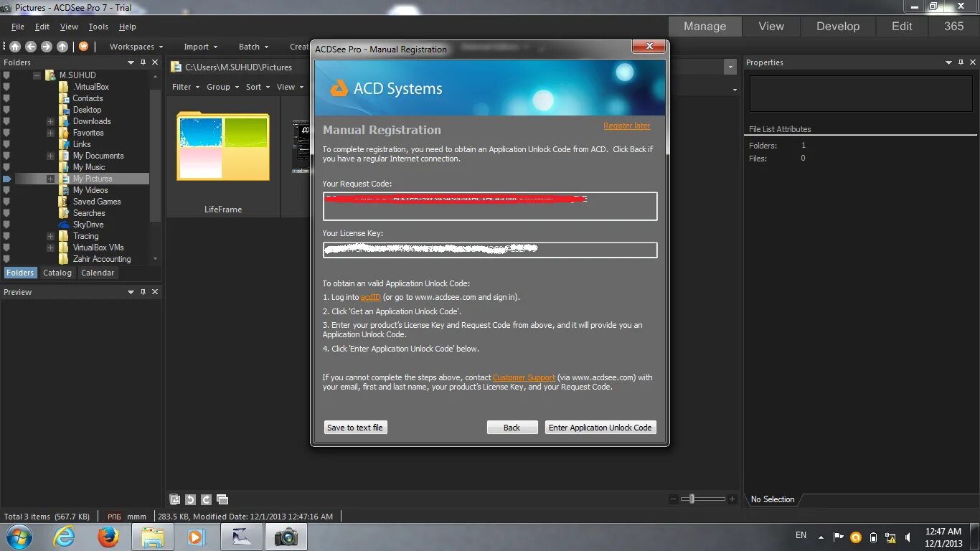Navigate back with the left arrow icon
Screen dimensions: 980x551
(x=31, y=47)
